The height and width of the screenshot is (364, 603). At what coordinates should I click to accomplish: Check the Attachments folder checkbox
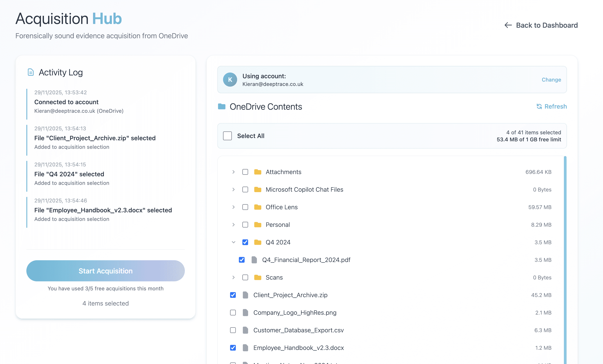pos(245,172)
